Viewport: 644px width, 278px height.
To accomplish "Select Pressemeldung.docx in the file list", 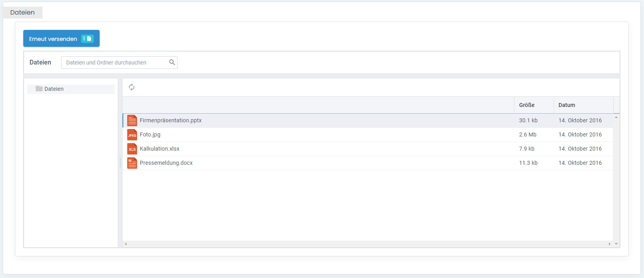I will click(166, 163).
